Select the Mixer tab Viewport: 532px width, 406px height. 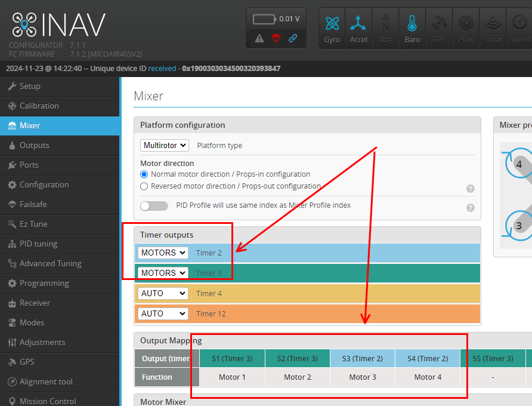(60, 126)
